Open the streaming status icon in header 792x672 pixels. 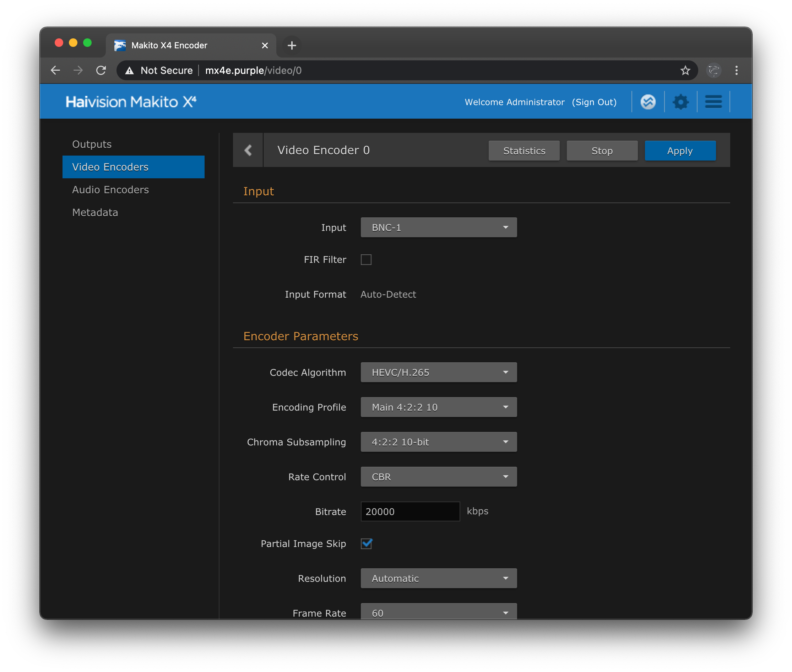[x=647, y=102]
